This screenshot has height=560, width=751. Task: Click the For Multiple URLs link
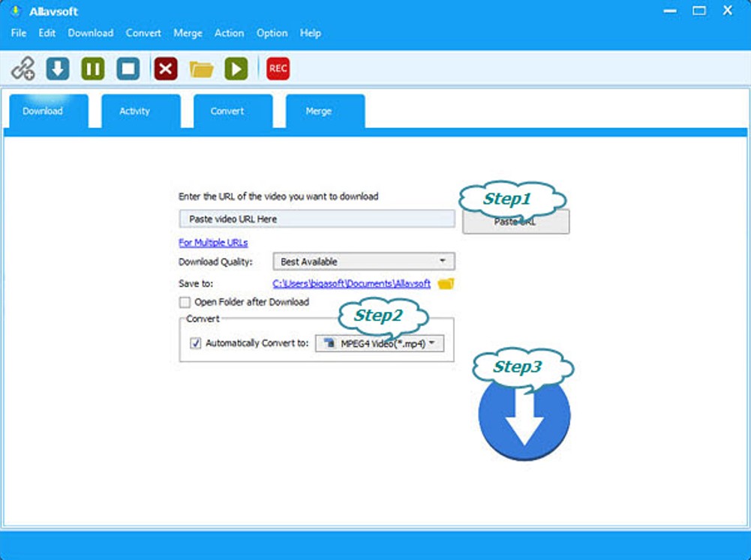[x=213, y=242]
